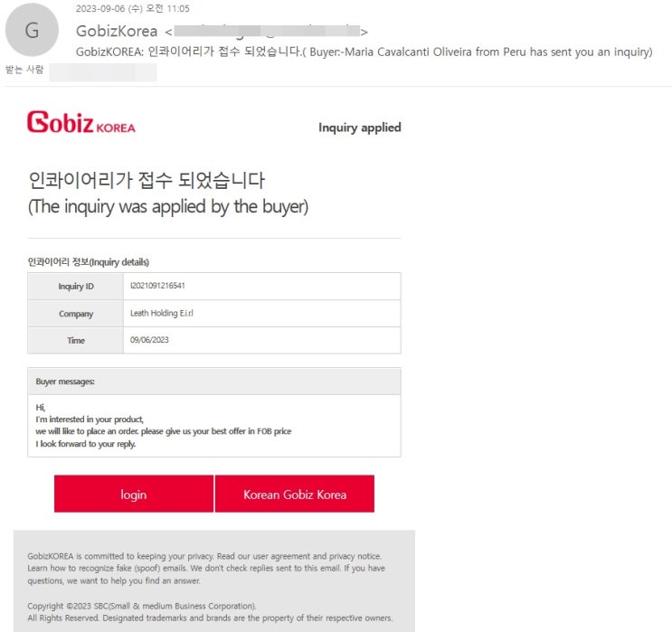672x632 pixels.
Task: Click the blurred sender email address
Action: click(x=267, y=31)
